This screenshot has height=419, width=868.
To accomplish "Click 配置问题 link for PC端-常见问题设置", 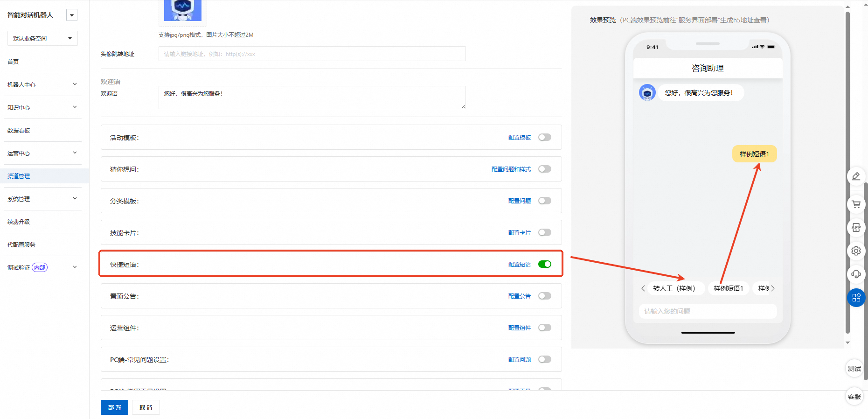I will 520,359.
